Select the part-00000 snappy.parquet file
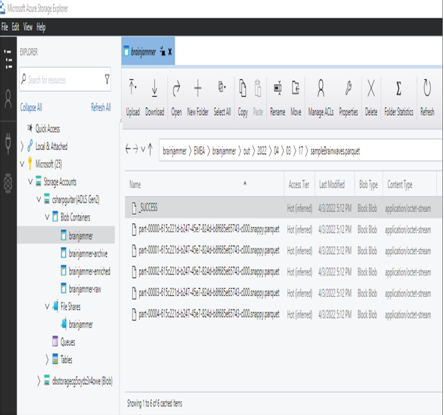Viewport: 444px width, 415px height. [283, 229]
